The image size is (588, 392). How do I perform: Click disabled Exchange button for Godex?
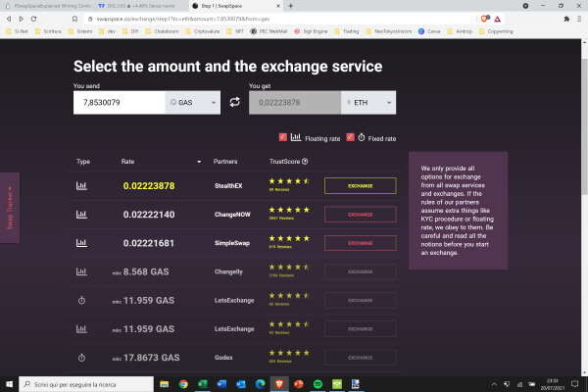point(360,358)
